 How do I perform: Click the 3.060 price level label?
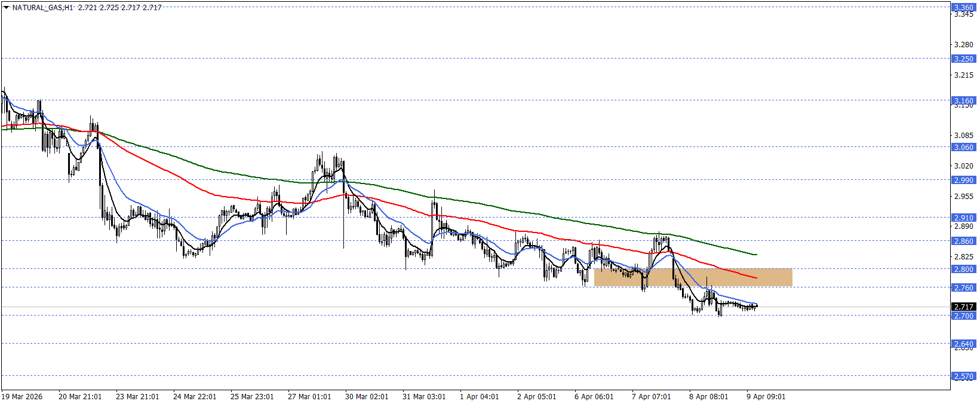(x=963, y=147)
